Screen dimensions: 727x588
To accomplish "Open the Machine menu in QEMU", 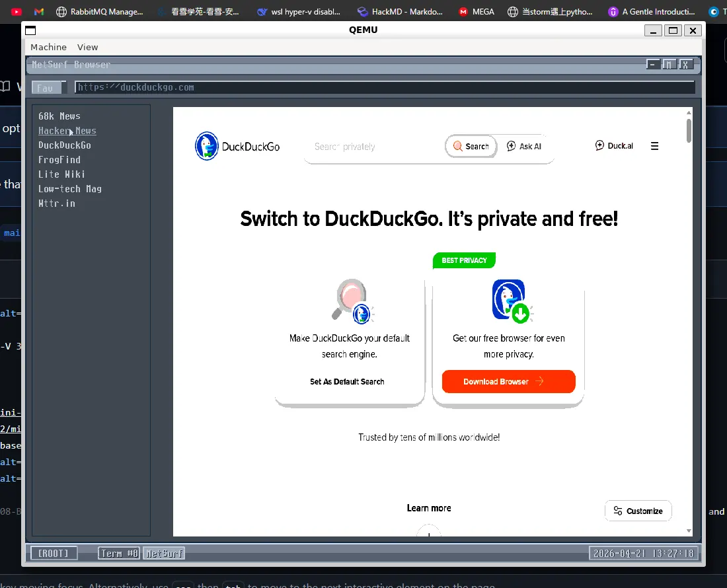I will click(48, 47).
